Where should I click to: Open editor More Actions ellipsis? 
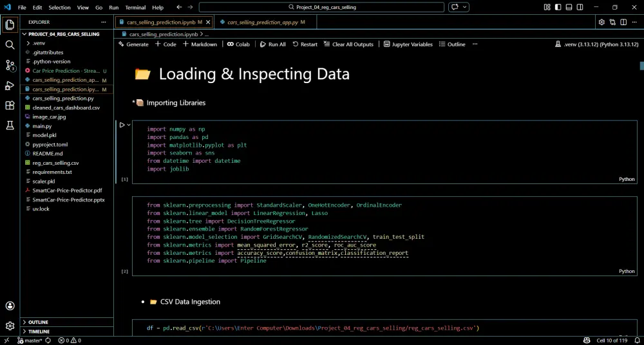[x=634, y=22]
